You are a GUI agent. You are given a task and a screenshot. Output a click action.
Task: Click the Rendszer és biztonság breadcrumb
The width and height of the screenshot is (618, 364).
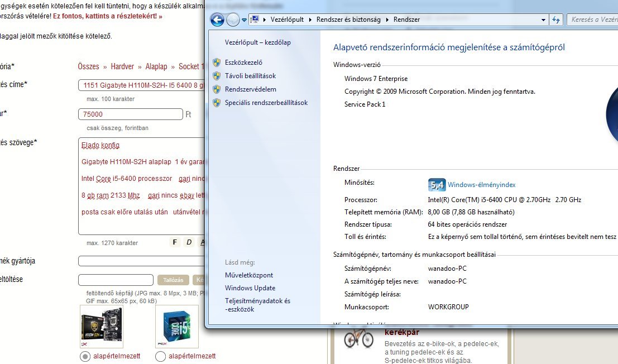[x=348, y=20]
